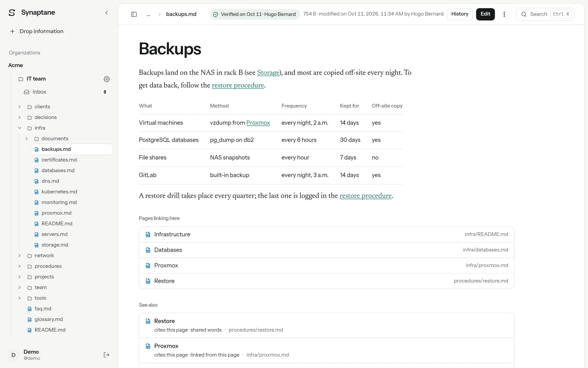Click the log out icon beside Demo

click(x=106, y=355)
